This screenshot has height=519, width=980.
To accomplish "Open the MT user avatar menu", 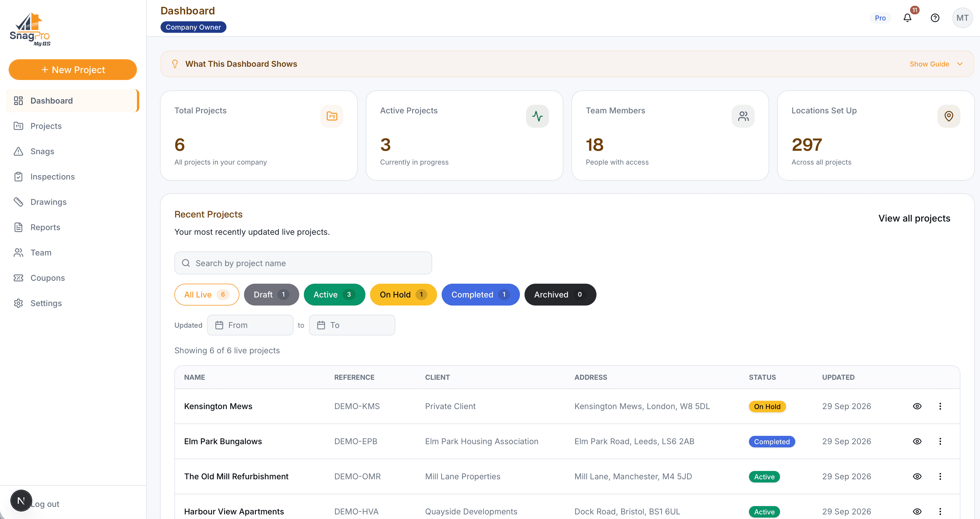I will click(x=962, y=18).
